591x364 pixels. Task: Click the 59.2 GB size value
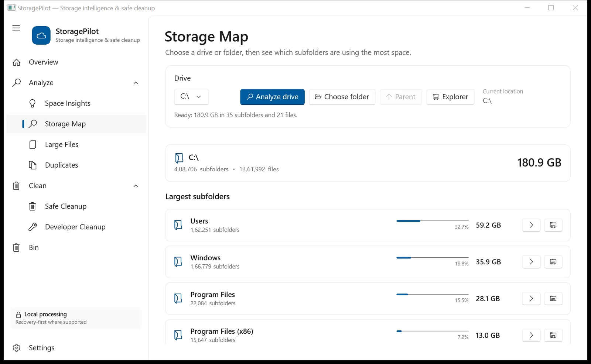click(488, 225)
